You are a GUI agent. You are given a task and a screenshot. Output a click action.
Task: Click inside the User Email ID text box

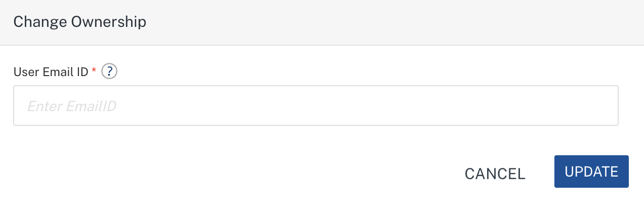point(315,106)
